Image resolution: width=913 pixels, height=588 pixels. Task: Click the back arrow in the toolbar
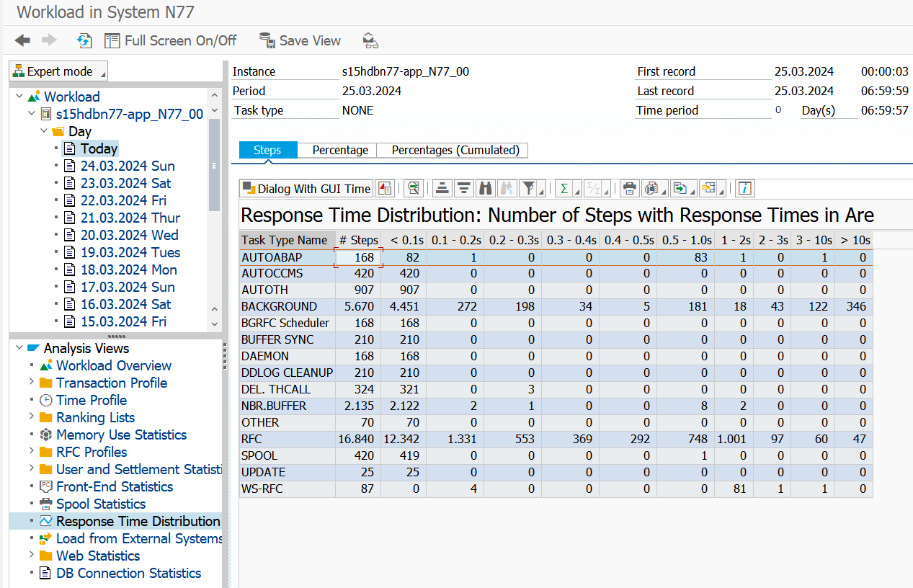click(x=22, y=40)
